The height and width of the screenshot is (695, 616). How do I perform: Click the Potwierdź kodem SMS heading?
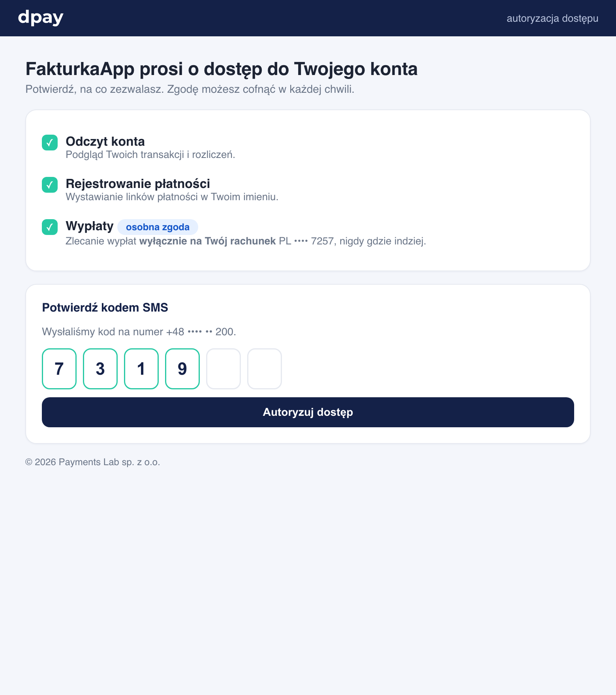tap(105, 308)
